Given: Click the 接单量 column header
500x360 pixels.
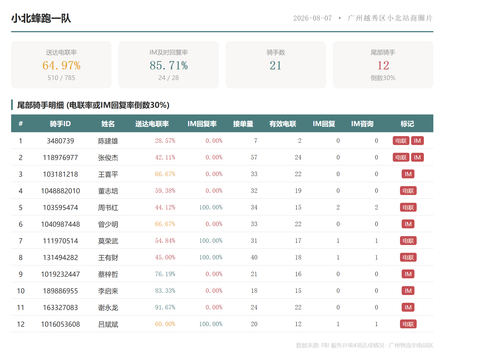Looking at the screenshot, I should point(243,124).
